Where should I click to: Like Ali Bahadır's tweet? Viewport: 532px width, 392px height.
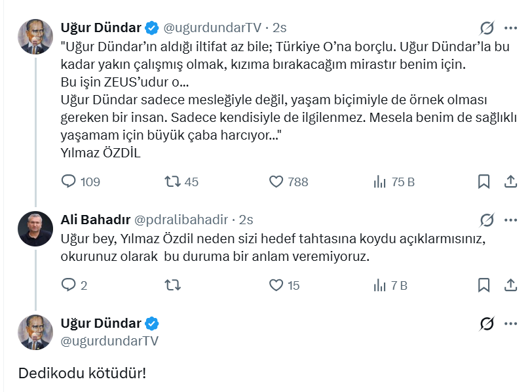(276, 285)
